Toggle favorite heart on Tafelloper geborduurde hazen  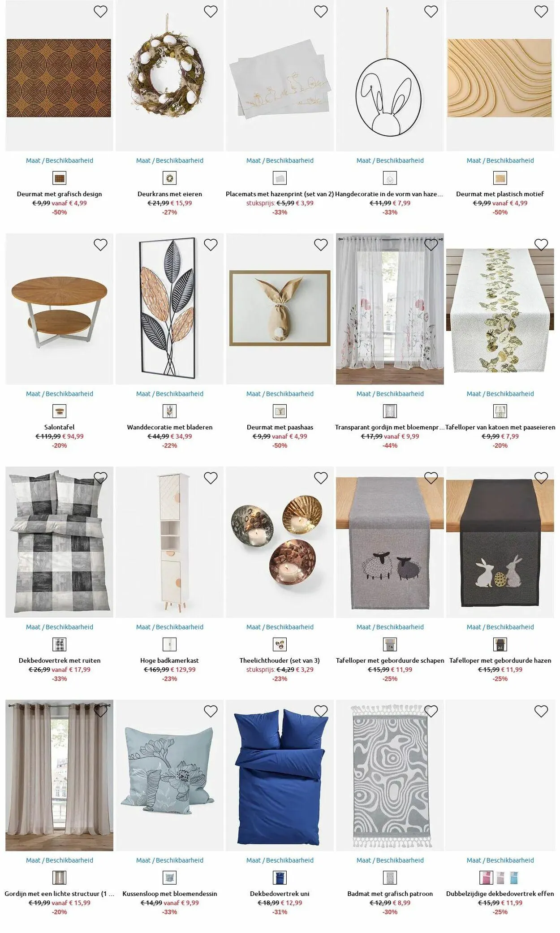pos(541,478)
